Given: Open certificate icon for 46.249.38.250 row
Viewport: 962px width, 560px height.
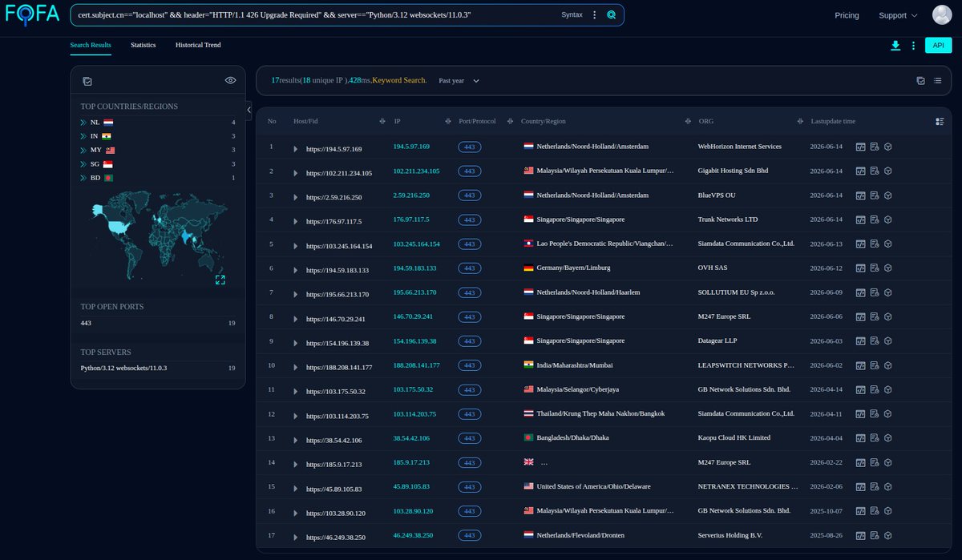Looking at the screenshot, I should pos(875,535).
